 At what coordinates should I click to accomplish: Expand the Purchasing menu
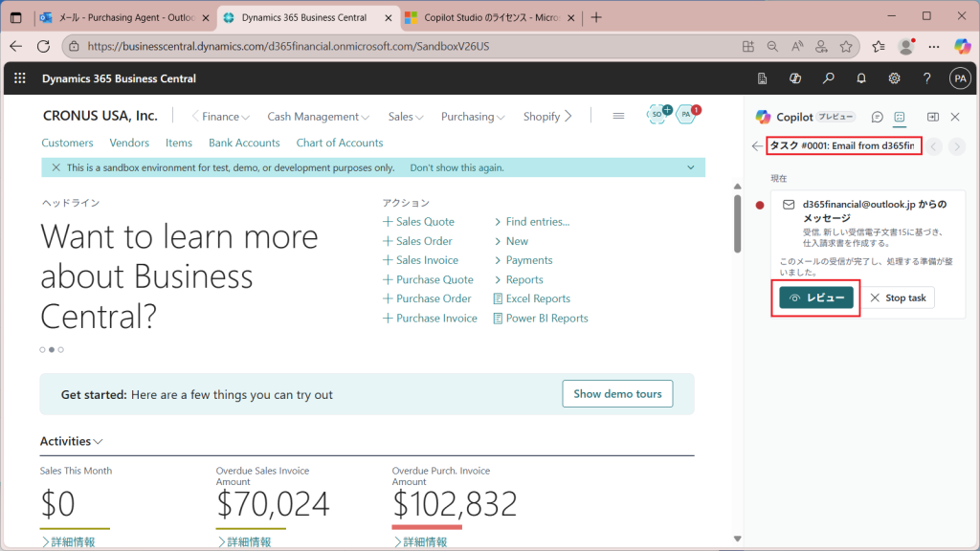(473, 116)
